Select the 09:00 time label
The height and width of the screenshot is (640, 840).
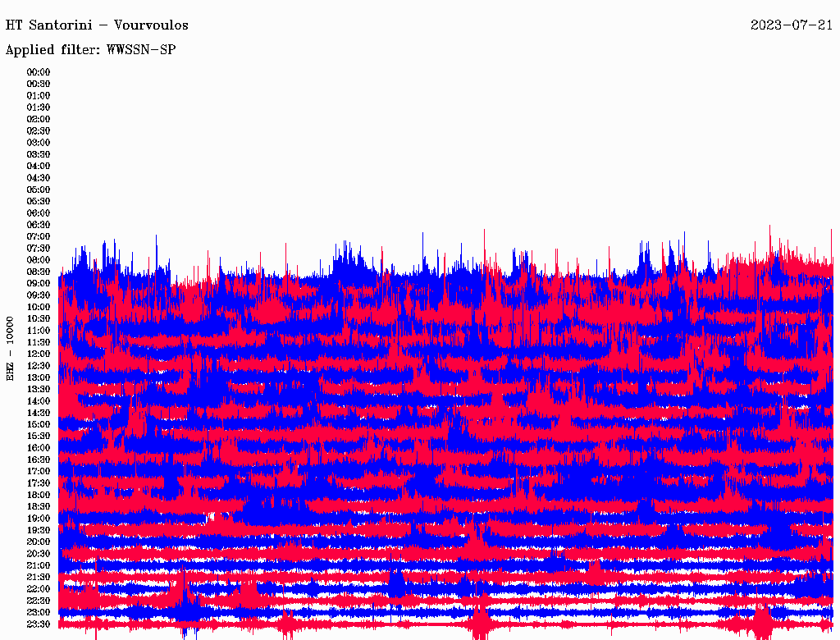click(x=39, y=284)
